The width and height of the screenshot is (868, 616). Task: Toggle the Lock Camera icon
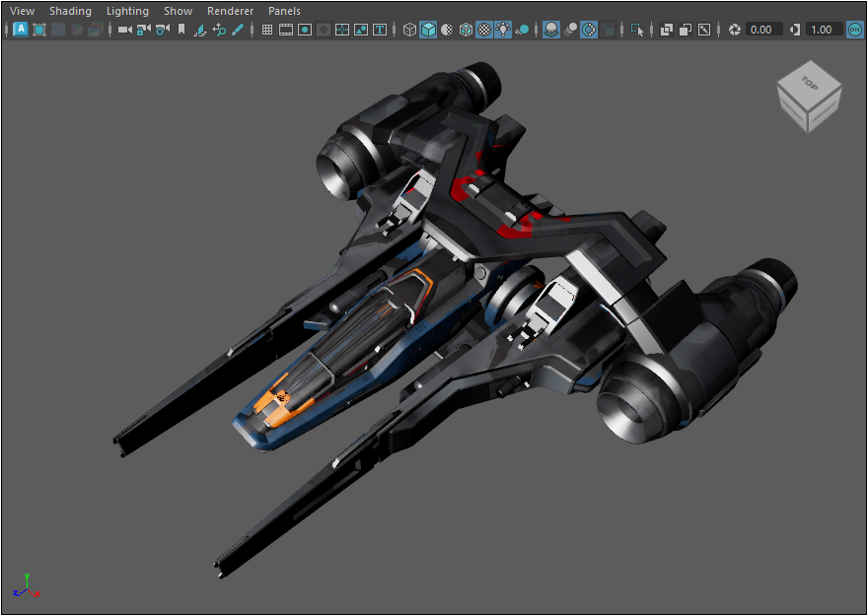pyautogui.click(x=144, y=30)
